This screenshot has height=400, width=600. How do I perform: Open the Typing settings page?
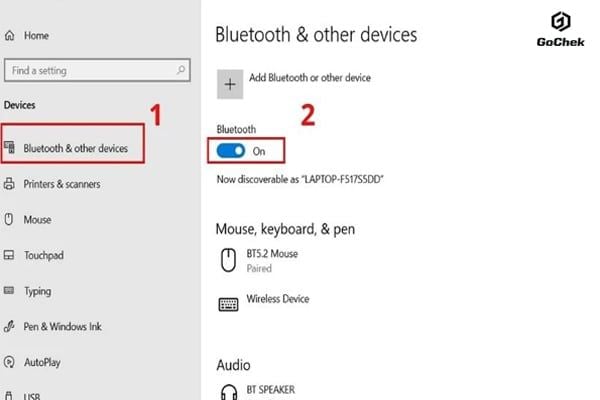[38, 291]
